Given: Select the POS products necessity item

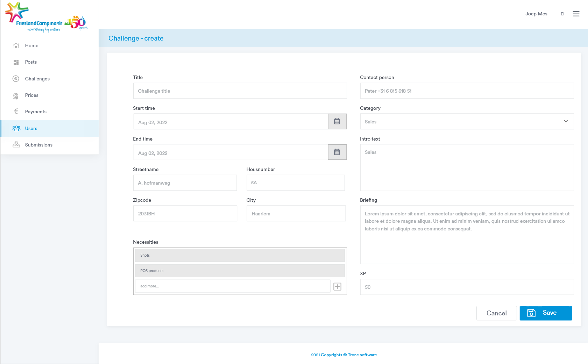Looking at the screenshot, I should [240, 271].
